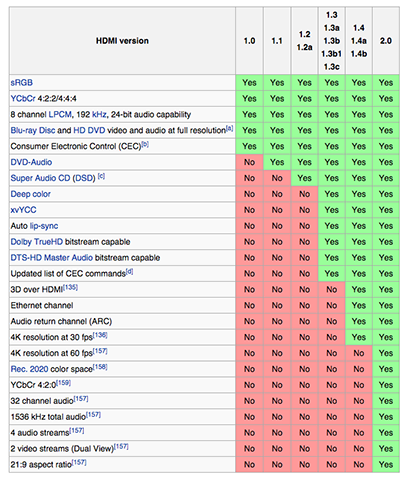Open the YCbCr link in the 4:2:2/4:4:4 row

[x=23, y=99]
